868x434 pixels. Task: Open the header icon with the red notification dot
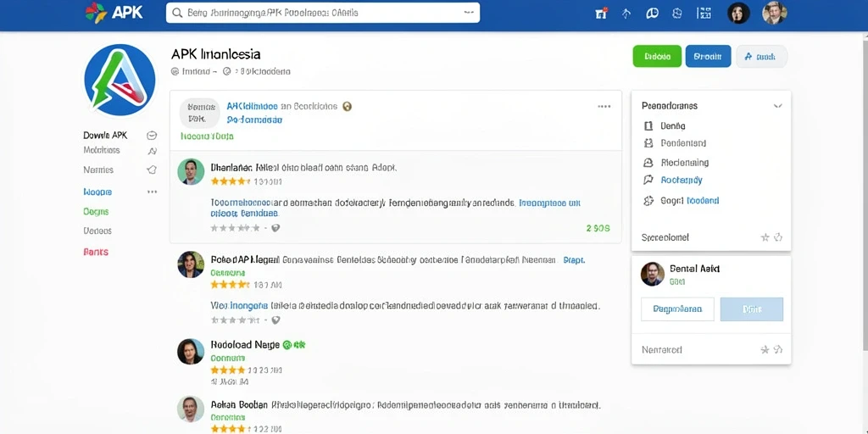(601, 14)
